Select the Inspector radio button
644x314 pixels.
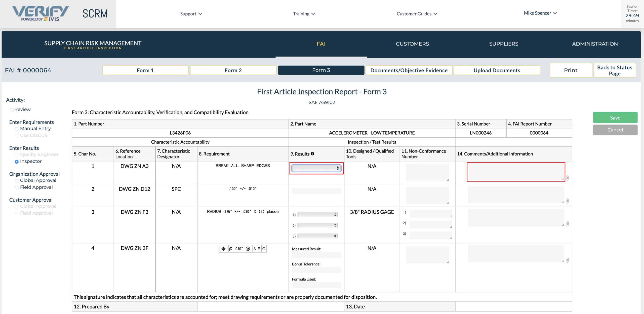coord(17,162)
